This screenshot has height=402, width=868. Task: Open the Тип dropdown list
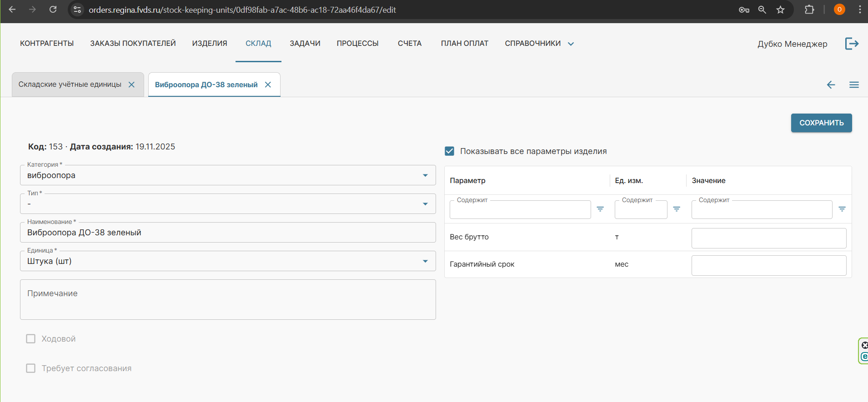click(425, 204)
